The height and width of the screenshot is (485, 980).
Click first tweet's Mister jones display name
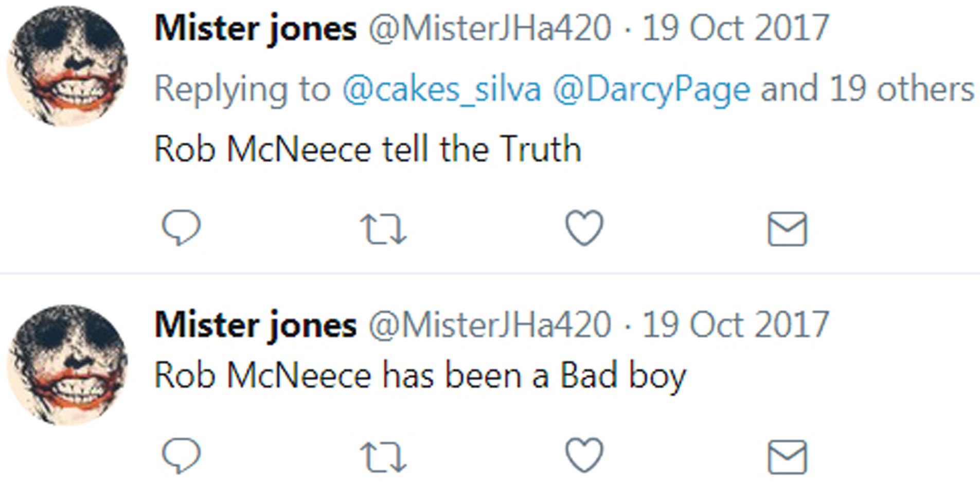click(256, 28)
